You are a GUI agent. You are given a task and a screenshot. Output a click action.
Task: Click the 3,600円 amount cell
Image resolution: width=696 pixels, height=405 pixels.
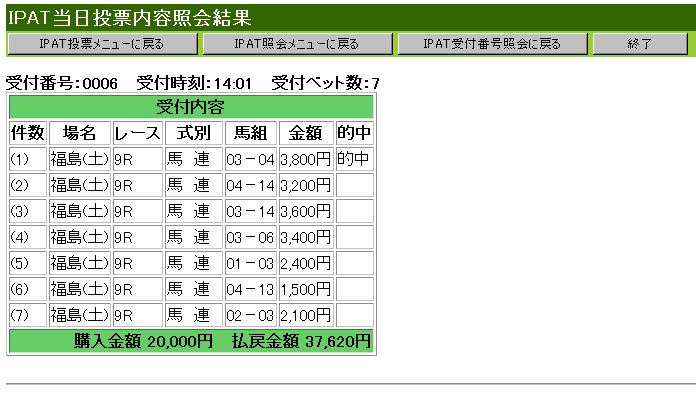pyautogui.click(x=306, y=211)
